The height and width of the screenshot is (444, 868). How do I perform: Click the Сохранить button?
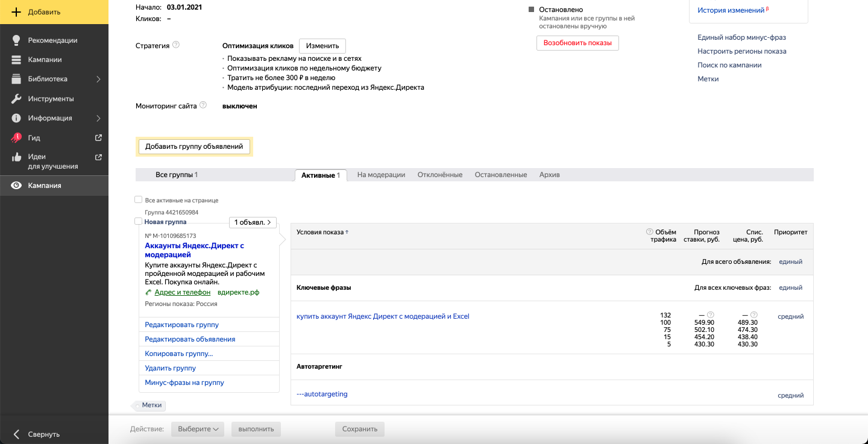tap(360, 429)
